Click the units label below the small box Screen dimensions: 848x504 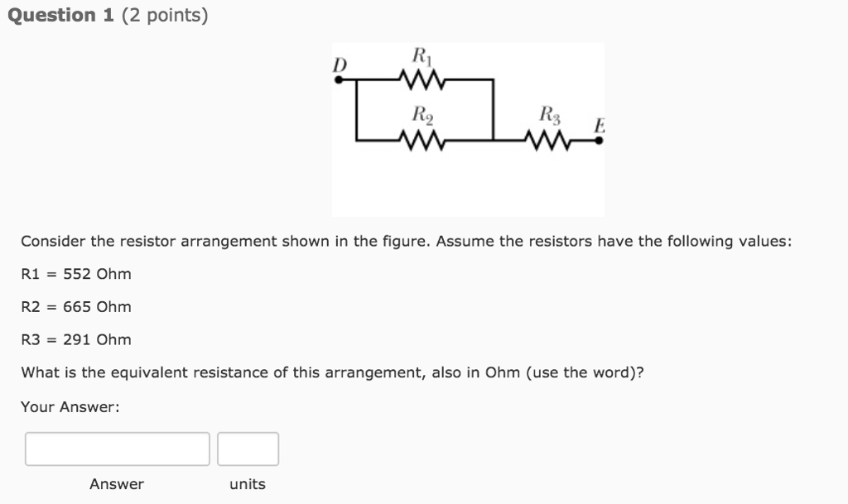pyautogui.click(x=246, y=484)
